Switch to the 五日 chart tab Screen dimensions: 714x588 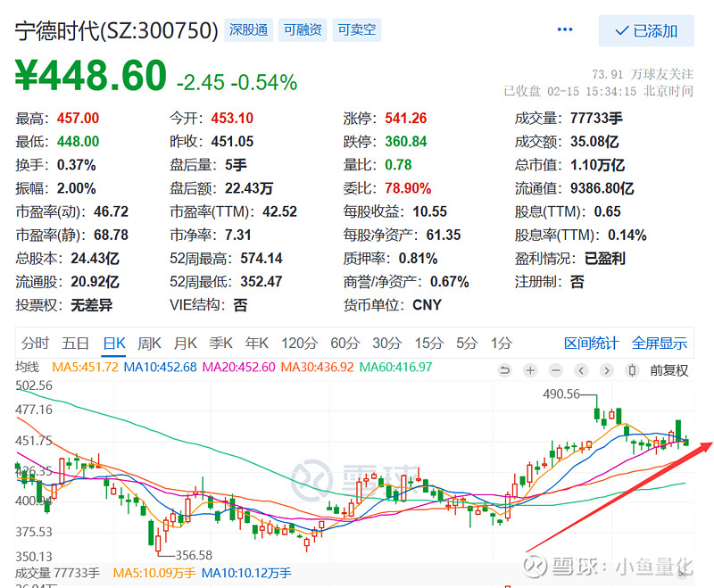(x=75, y=344)
